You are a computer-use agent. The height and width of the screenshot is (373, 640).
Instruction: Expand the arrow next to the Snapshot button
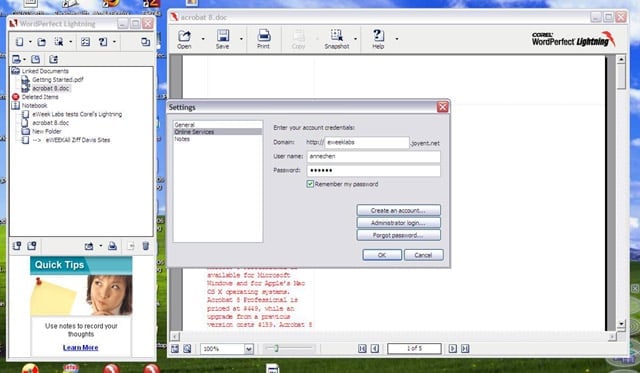pyautogui.click(x=355, y=39)
